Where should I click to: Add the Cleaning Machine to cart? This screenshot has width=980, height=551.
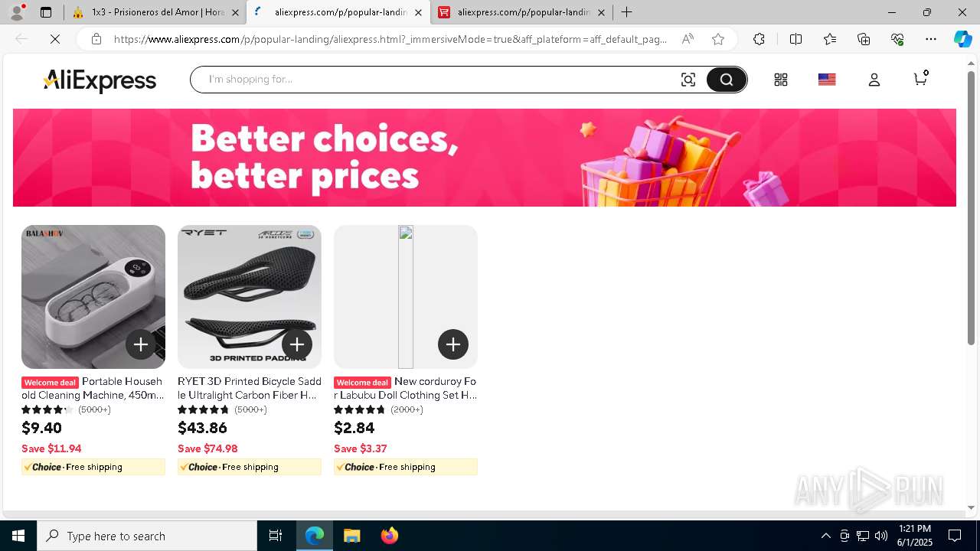141,344
